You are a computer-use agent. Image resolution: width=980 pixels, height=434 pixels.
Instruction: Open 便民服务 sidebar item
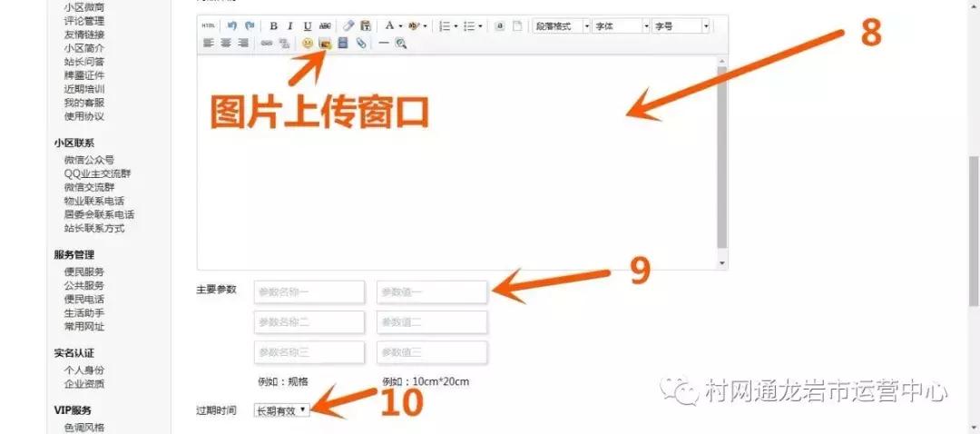coord(84,272)
